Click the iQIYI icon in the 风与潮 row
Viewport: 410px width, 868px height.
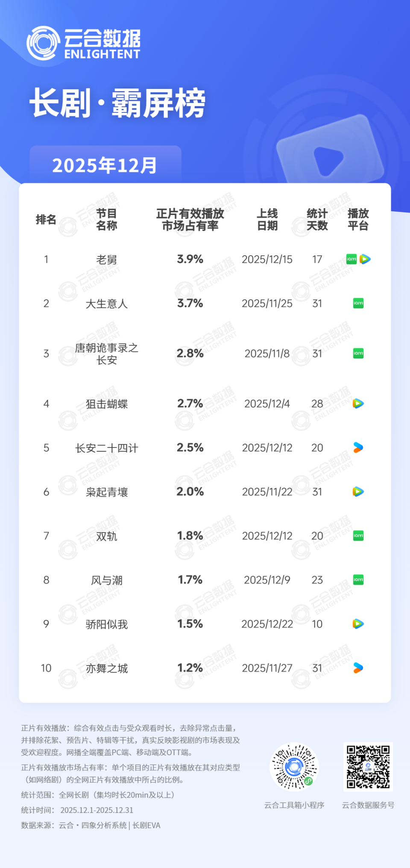pos(358,580)
